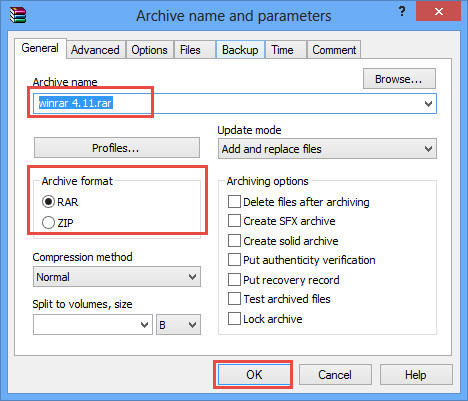Close the Archive name and parameters dialog

click(x=438, y=12)
